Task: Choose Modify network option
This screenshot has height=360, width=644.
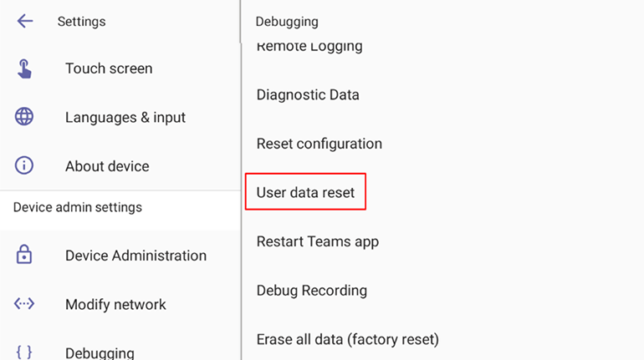Action: coord(115,304)
